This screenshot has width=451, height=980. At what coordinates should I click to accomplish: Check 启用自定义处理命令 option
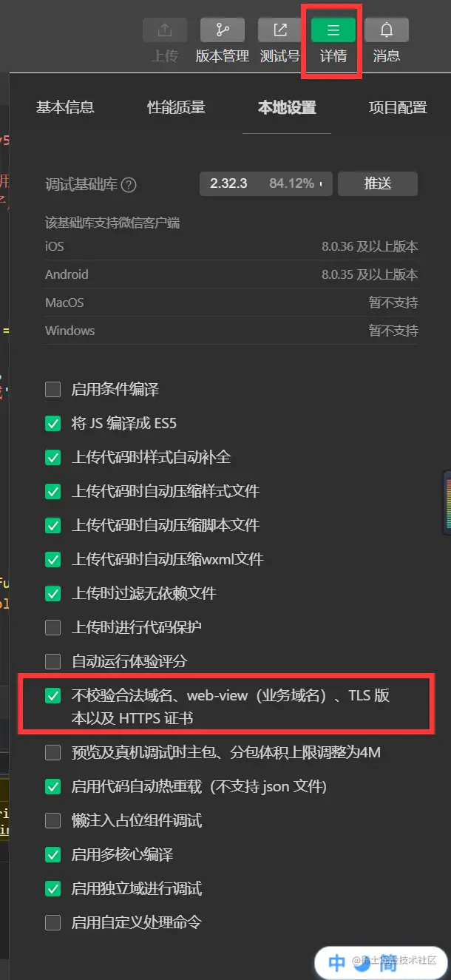[53, 922]
